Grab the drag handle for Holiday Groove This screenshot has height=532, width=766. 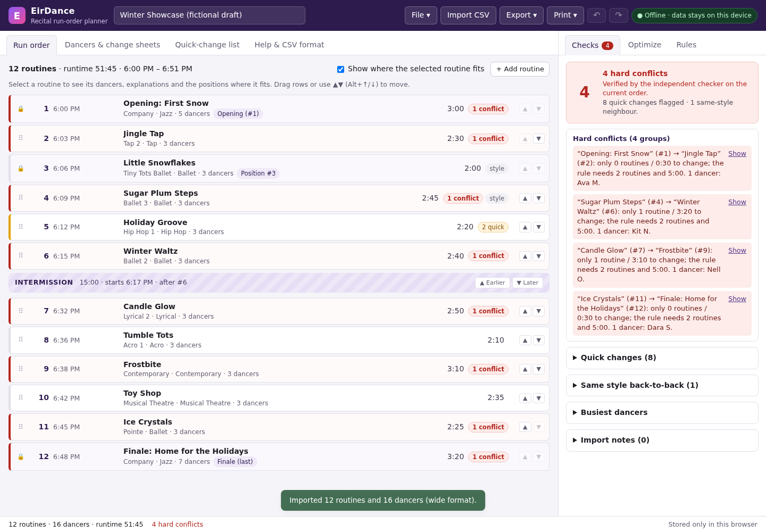pyautogui.click(x=21, y=227)
